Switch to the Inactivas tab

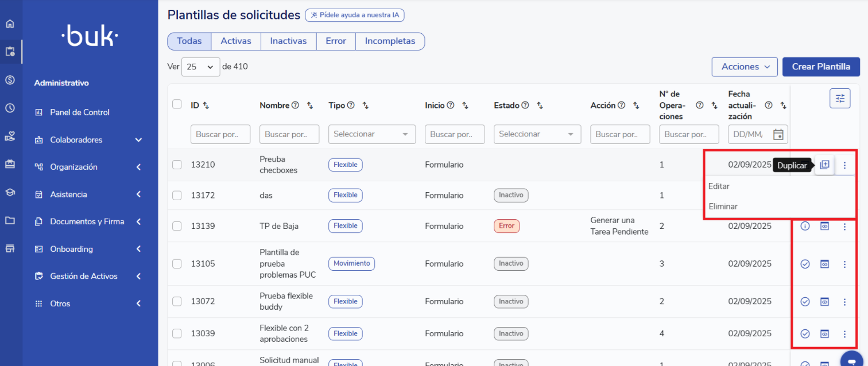[288, 41]
